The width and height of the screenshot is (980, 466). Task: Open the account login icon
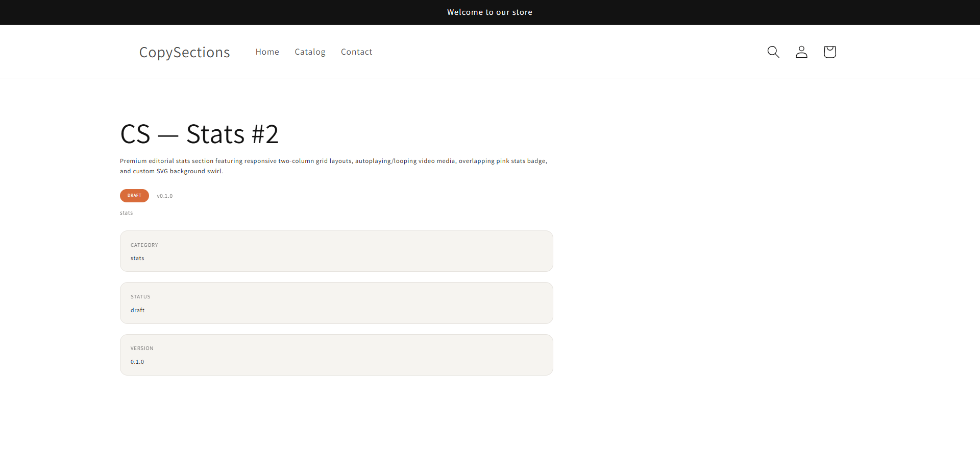[801, 52]
